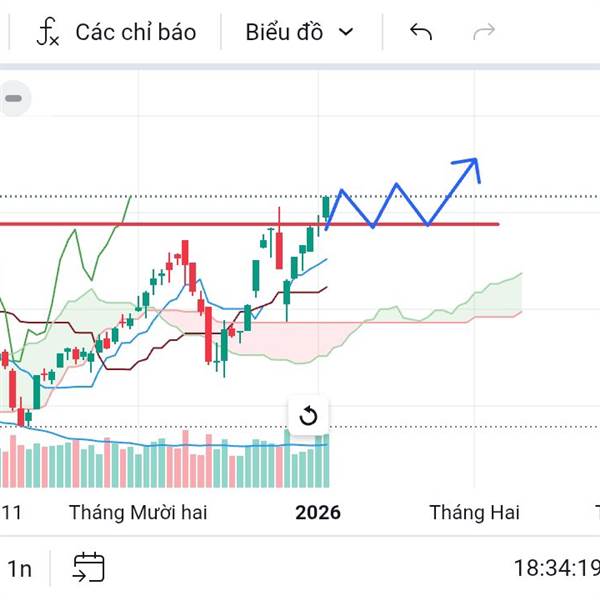Viewport: 600px width, 600px height.
Task: Click the fx indicators icon
Action: pos(47,32)
